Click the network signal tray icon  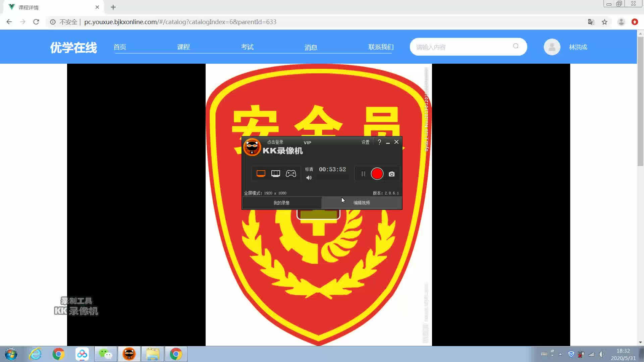pos(591,354)
